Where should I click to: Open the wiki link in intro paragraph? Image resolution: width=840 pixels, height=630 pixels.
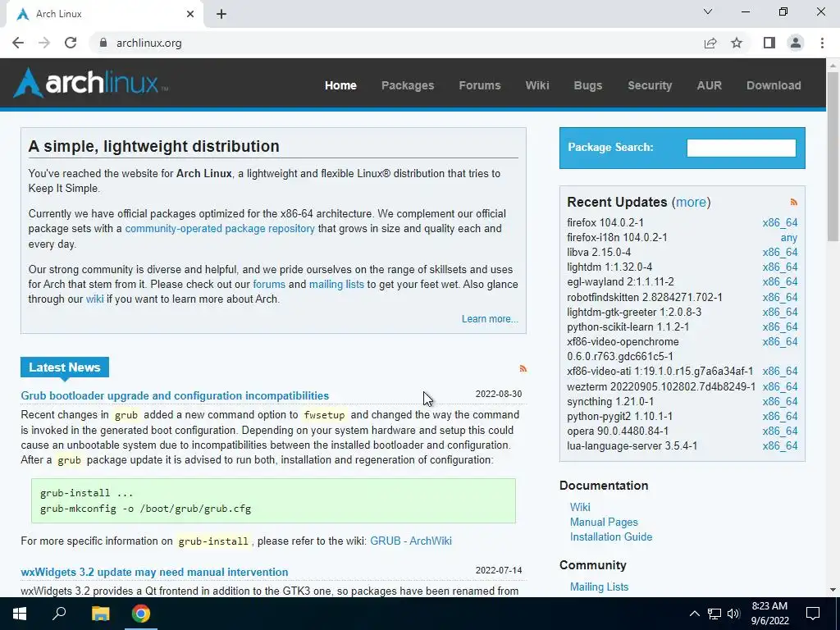tap(95, 299)
